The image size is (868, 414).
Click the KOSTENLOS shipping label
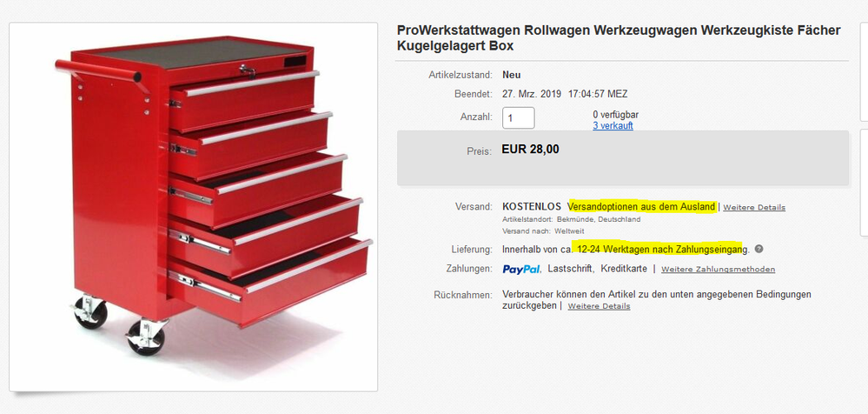532,207
